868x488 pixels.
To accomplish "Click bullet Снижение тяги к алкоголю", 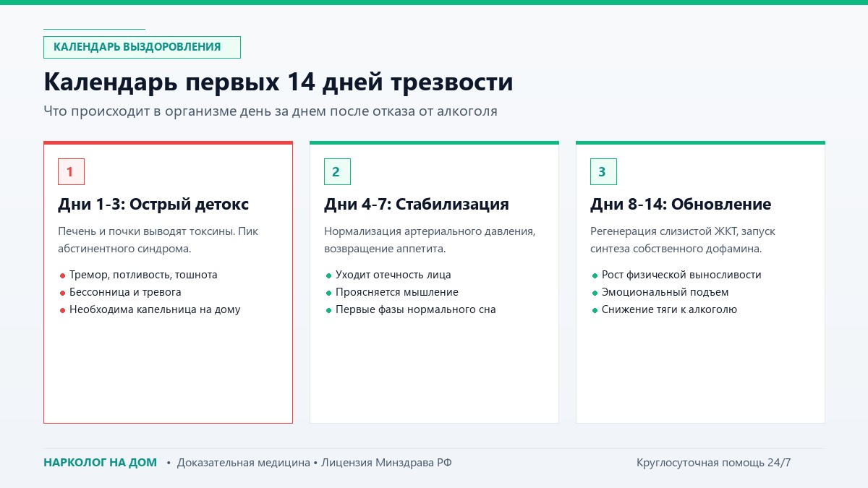I will click(x=670, y=309).
